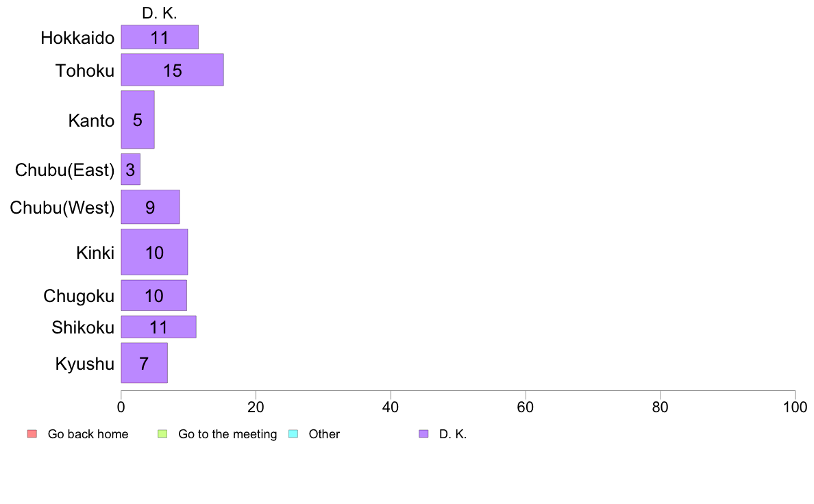Click the Go back home legend label
This screenshot has width=814, height=504.
pos(88,434)
